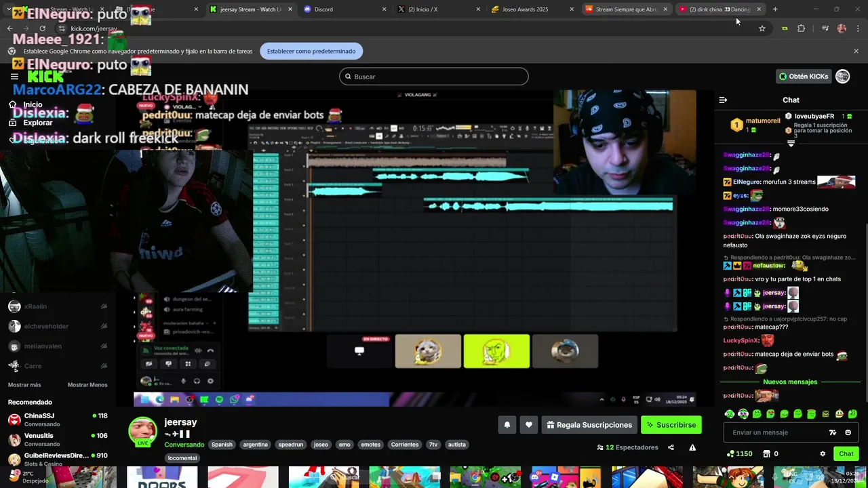Click the locomental tag
Viewport: 868px width, 488px height.
coord(182,458)
